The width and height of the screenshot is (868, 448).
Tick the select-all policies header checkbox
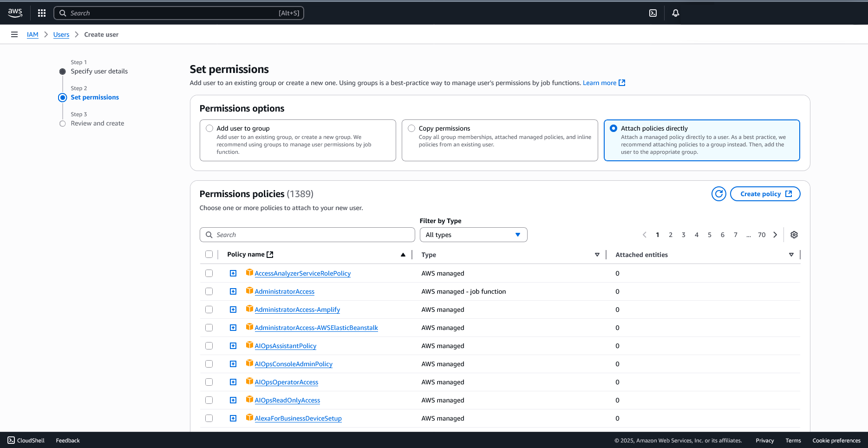pyautogui.click(x=209, y=254)
